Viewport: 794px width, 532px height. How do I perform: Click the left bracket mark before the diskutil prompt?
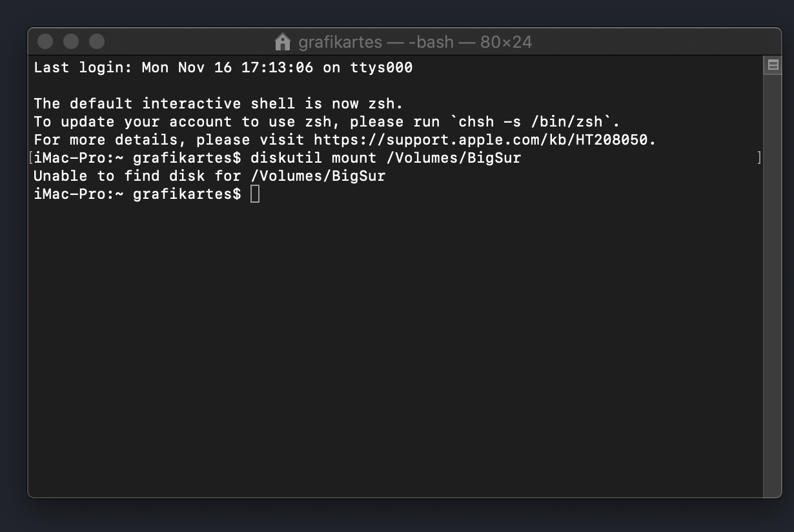coord(31,158)
